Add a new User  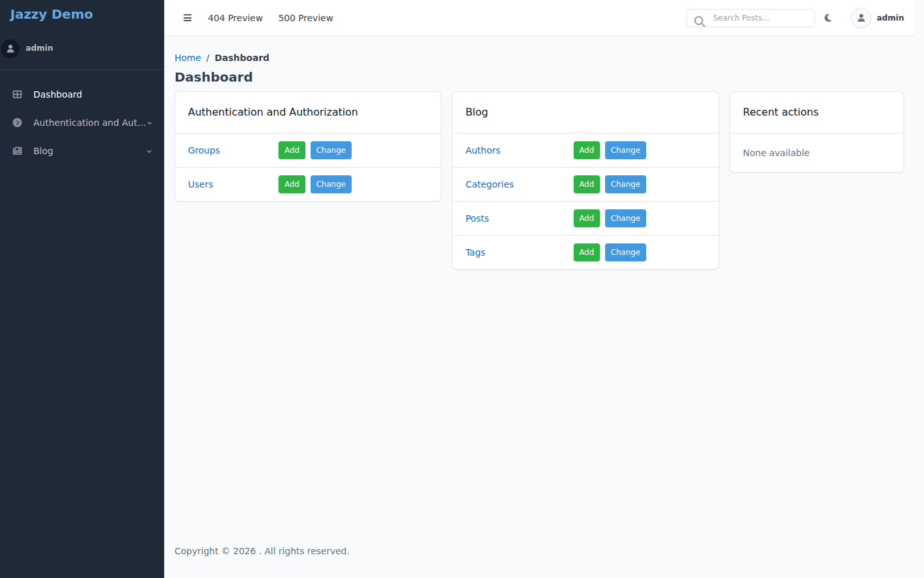click(292, 184)
